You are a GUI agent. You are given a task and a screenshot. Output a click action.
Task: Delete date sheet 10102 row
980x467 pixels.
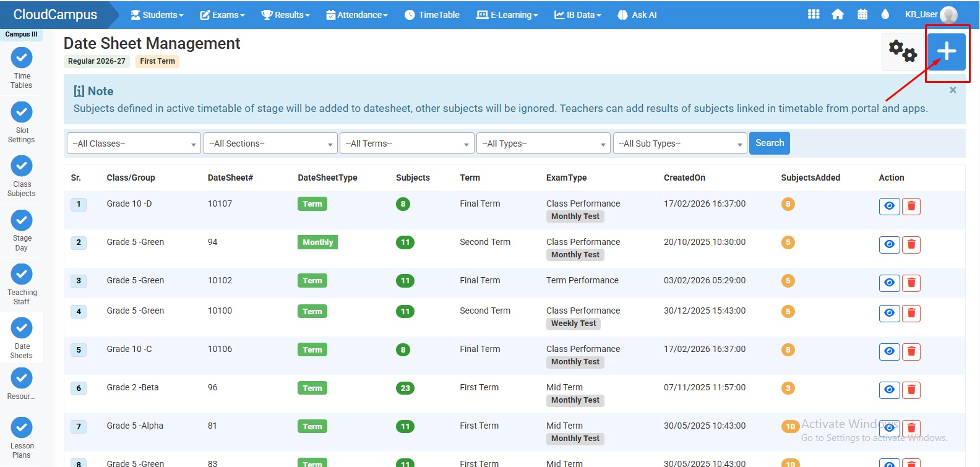coord(911,283)
